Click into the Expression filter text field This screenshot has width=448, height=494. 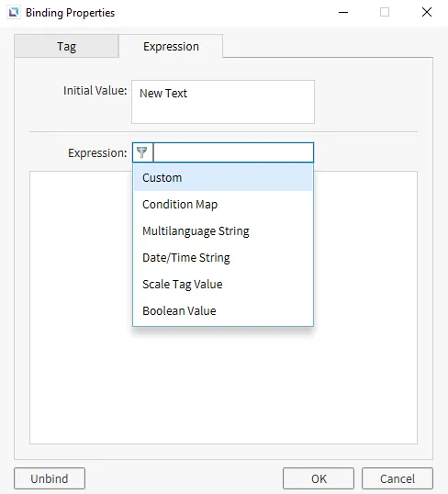point(233,152)
